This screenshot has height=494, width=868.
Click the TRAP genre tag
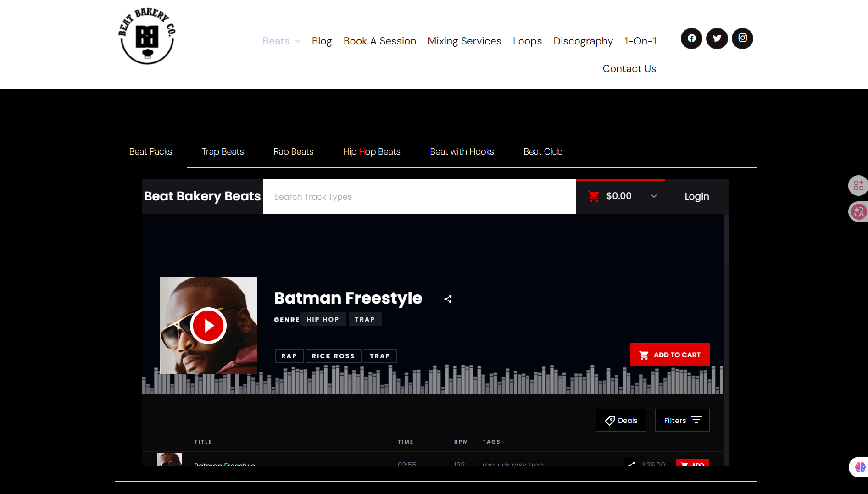(365, 319)
